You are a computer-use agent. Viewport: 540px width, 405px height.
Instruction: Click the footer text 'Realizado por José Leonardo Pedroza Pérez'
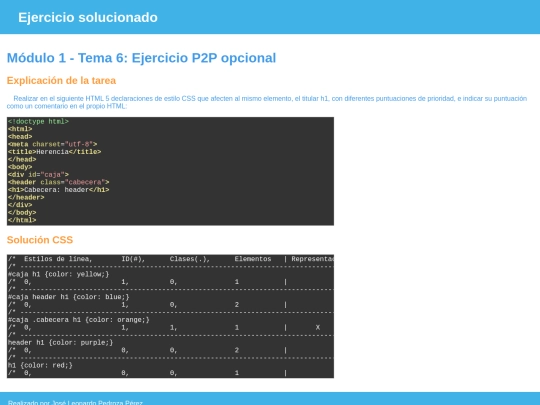coord(75,403)
